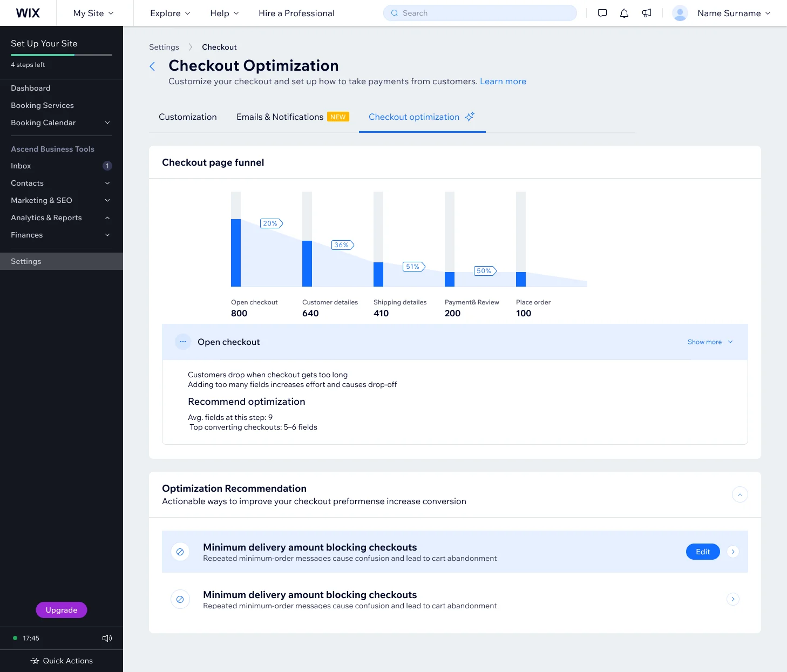Click Show more on Open checkout
The width and height of the screenshot is (787, 672).
(x=710, y=342)
